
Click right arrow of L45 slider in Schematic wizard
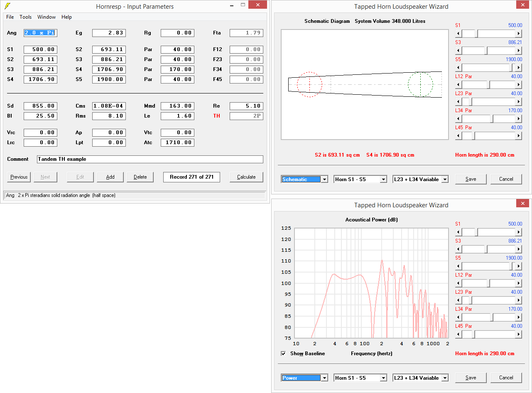[519, 136]
